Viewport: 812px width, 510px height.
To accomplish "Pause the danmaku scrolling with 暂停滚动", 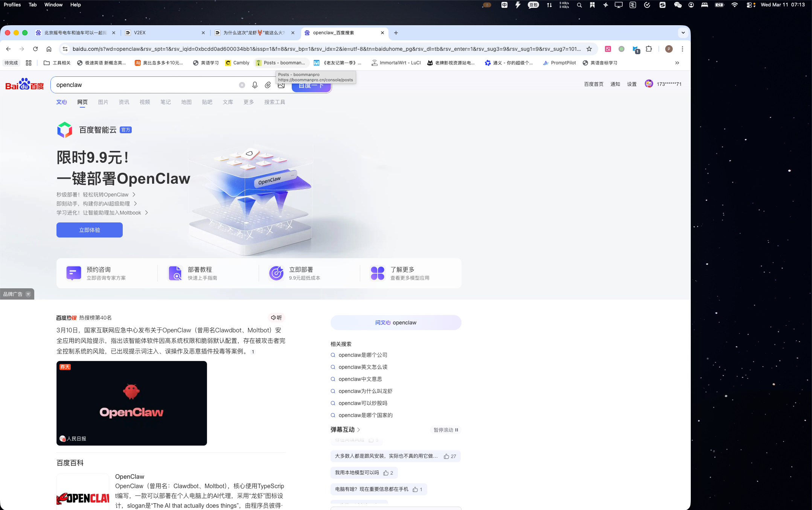I will pos(446,430).
